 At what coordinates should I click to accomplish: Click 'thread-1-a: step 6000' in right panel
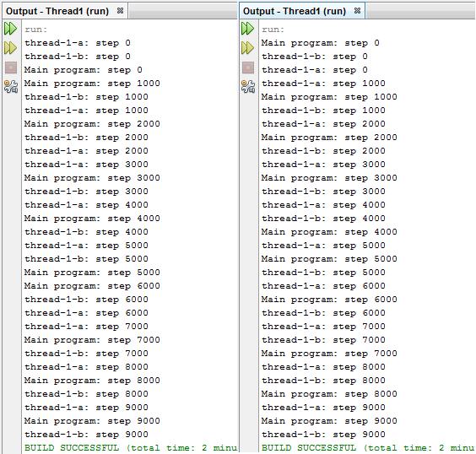point(323,286)
